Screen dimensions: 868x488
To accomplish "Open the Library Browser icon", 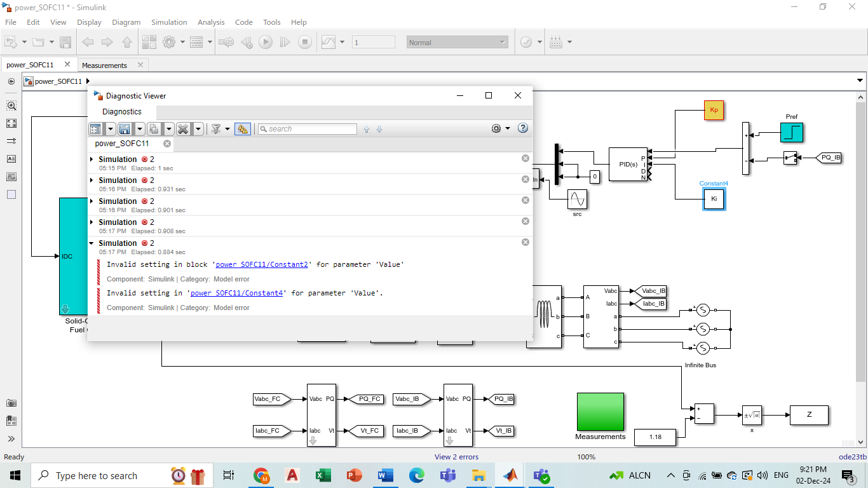I will (x=149, y=42).
